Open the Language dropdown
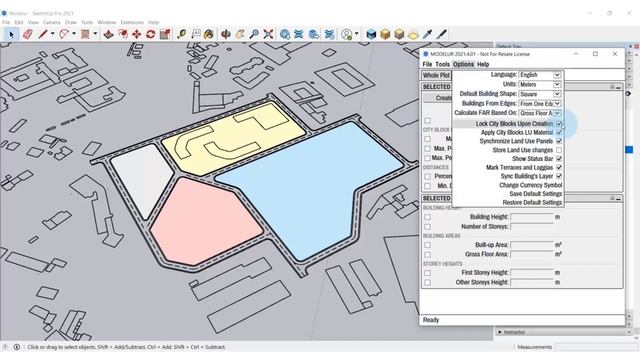 [x=540, y=75]
